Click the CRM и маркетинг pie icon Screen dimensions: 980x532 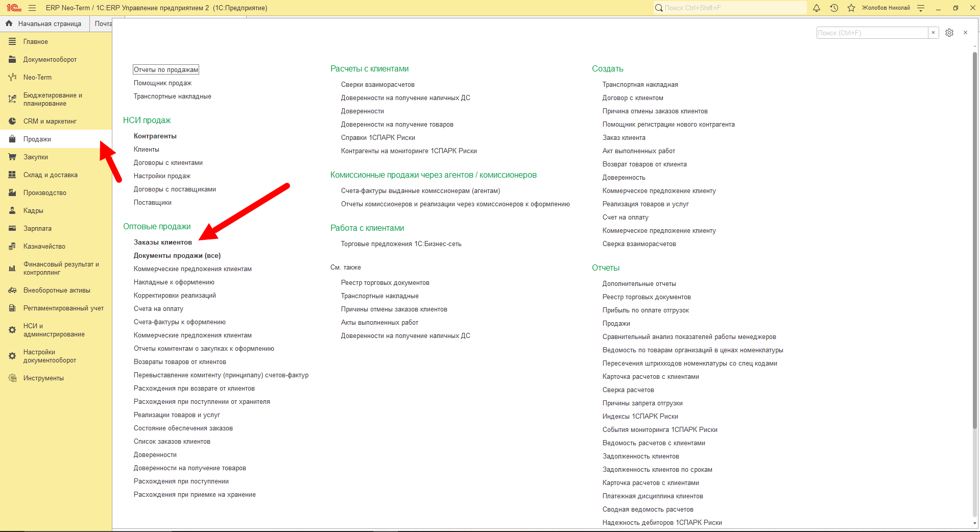12,121
